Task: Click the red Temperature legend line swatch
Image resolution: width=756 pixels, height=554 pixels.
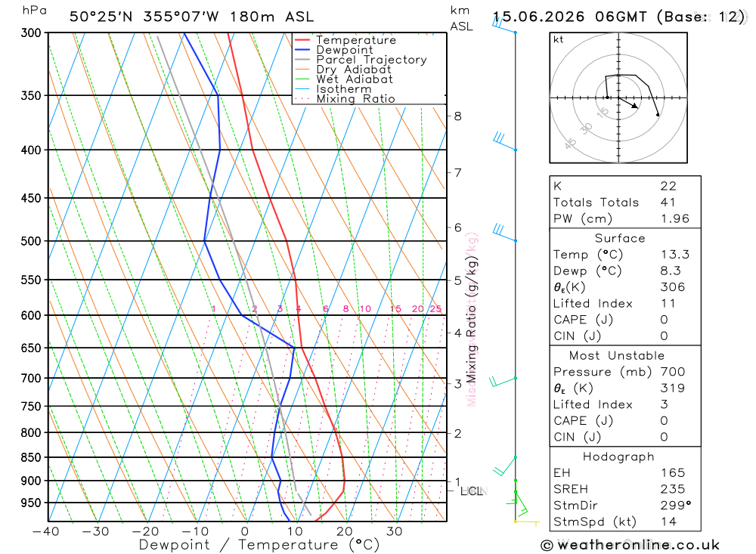Action: (x=302, y=40)
